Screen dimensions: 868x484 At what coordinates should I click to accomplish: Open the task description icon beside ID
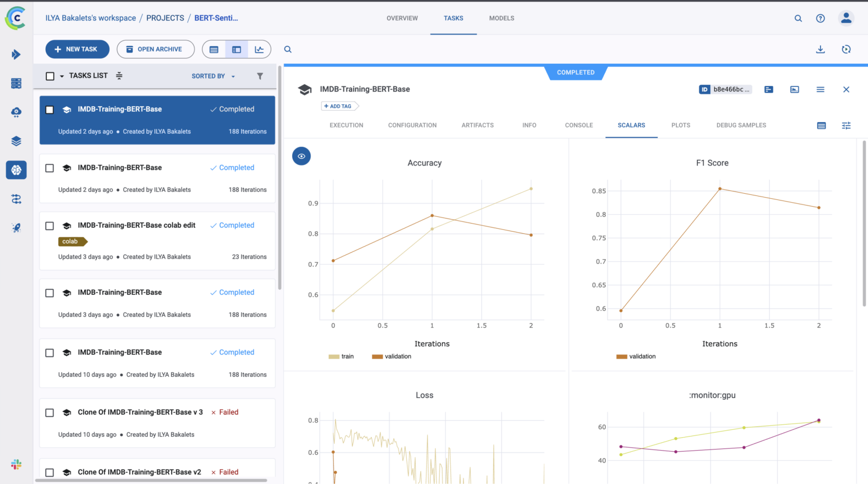(x=769, y=89)
